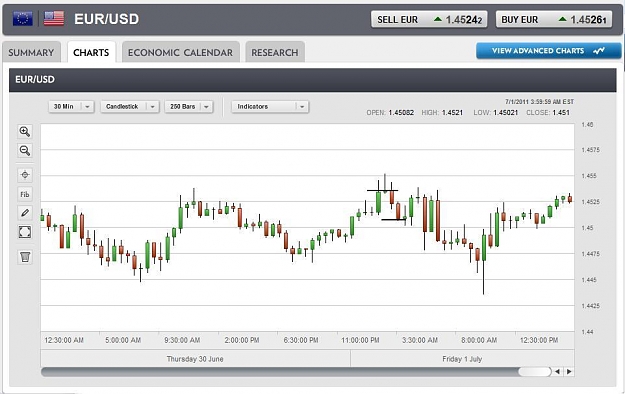The image size is (625, 394).
Task: Open the Research tab
Action: [x=275, y=52]
